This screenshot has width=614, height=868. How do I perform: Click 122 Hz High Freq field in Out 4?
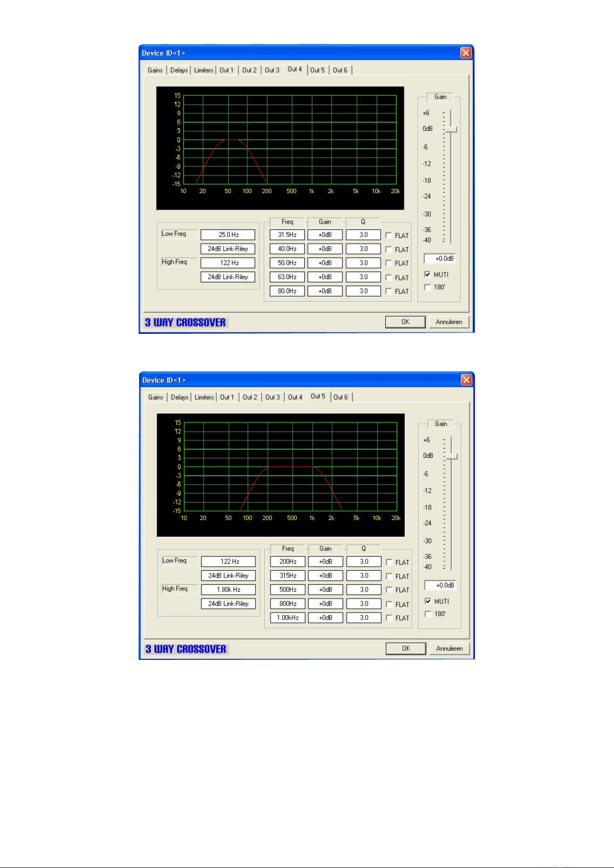228,263
